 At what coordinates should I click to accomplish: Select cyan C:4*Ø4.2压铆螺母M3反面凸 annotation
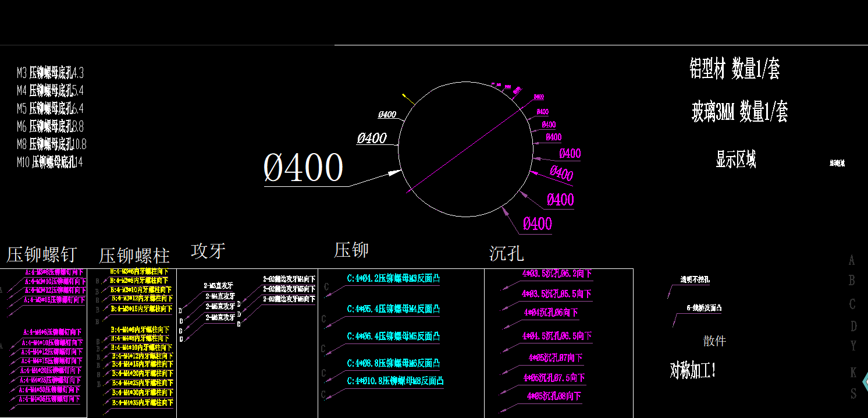393,278
